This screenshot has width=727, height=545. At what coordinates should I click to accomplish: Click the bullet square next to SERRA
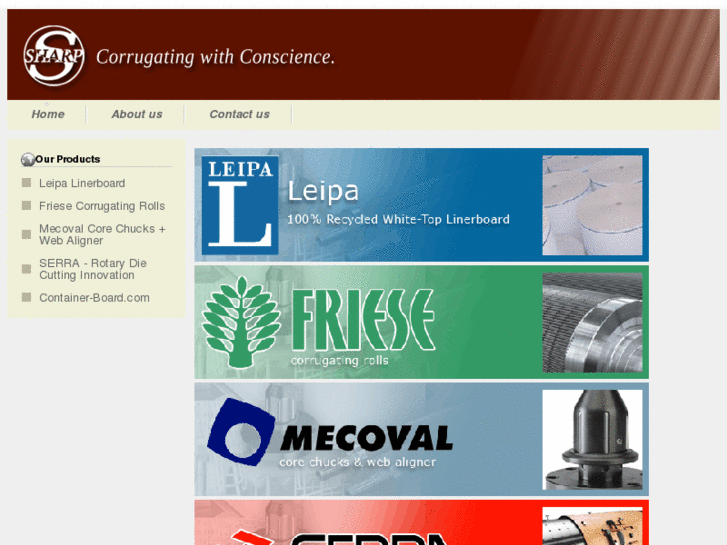[26, 269]
